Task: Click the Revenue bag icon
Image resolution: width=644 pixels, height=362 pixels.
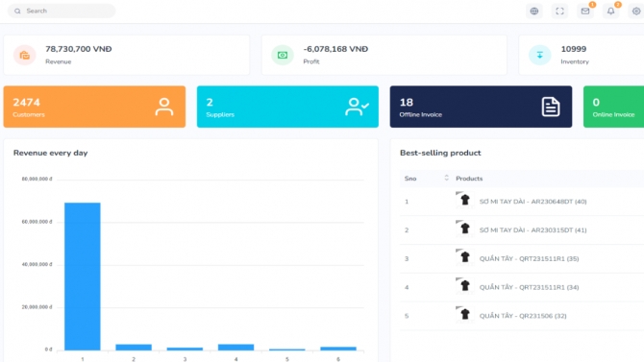Action: click(25, 55)
